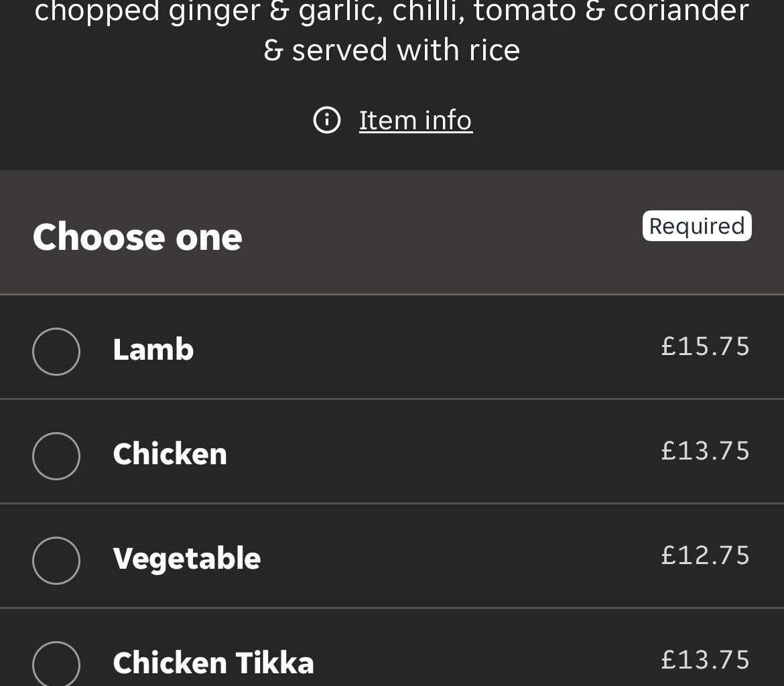Select the Chicken Tikka radio button
Viewport: 784px width, 686px height.
click(x=56, y=663)
